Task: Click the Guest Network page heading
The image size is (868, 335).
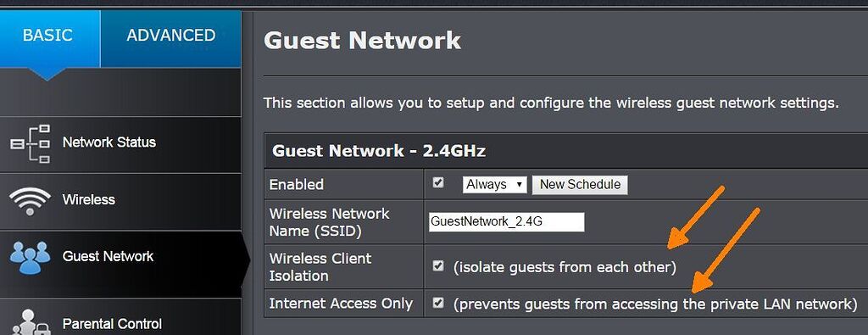Action: pos(362,41)
